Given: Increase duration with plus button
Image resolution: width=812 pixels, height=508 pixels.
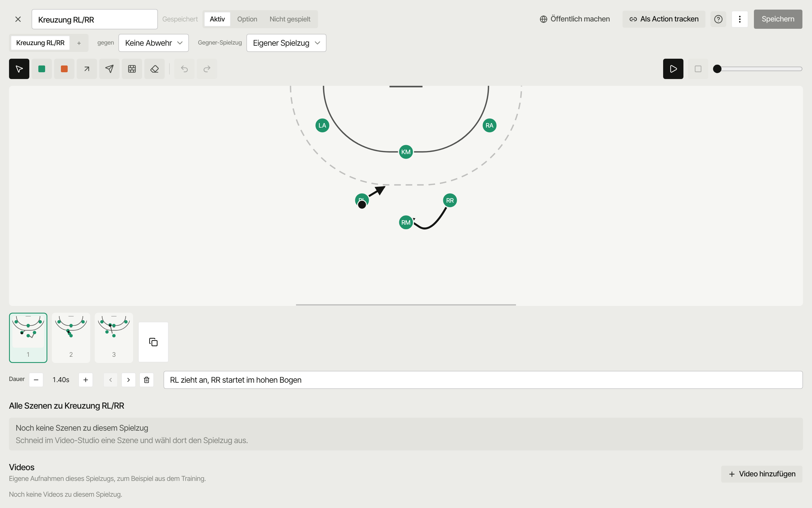Looking at the screenshot, I should tap(85, 380).
